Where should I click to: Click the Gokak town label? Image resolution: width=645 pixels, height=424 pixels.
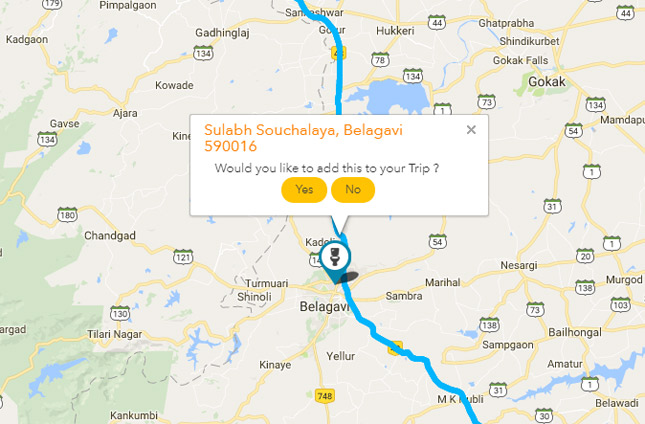[547, 81]
